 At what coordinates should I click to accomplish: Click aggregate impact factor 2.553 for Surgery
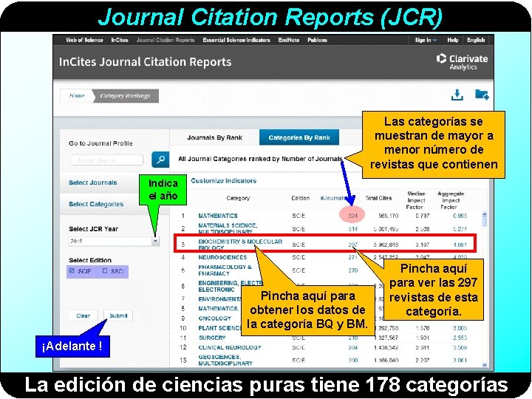(460, 338)
